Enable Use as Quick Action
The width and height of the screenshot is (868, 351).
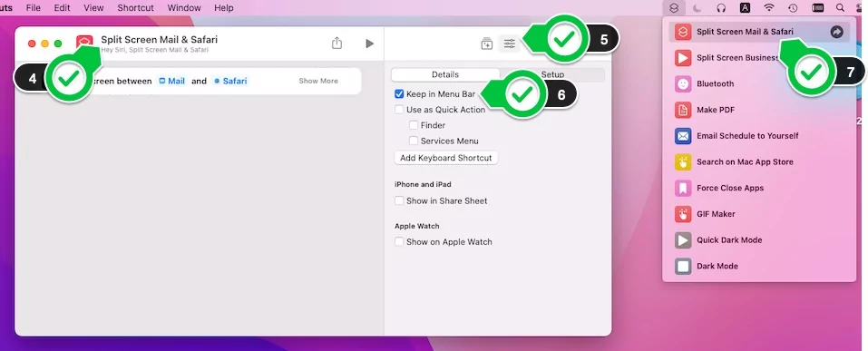pos(399,110)
